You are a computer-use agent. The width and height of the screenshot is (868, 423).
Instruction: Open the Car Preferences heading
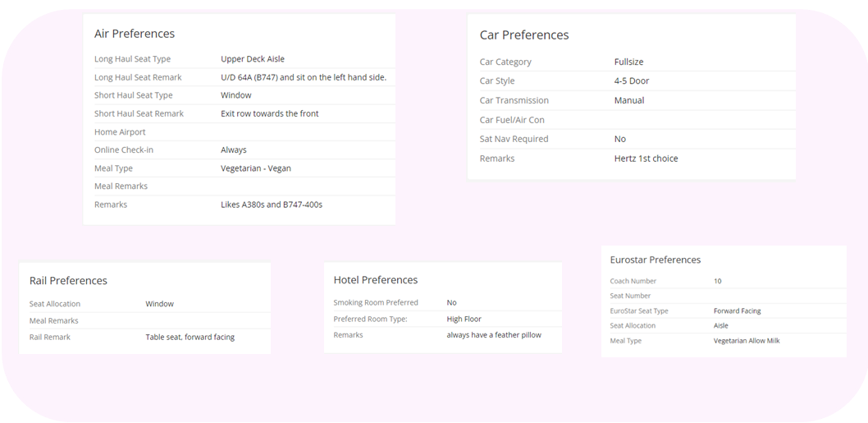click(x=524, y=35)
